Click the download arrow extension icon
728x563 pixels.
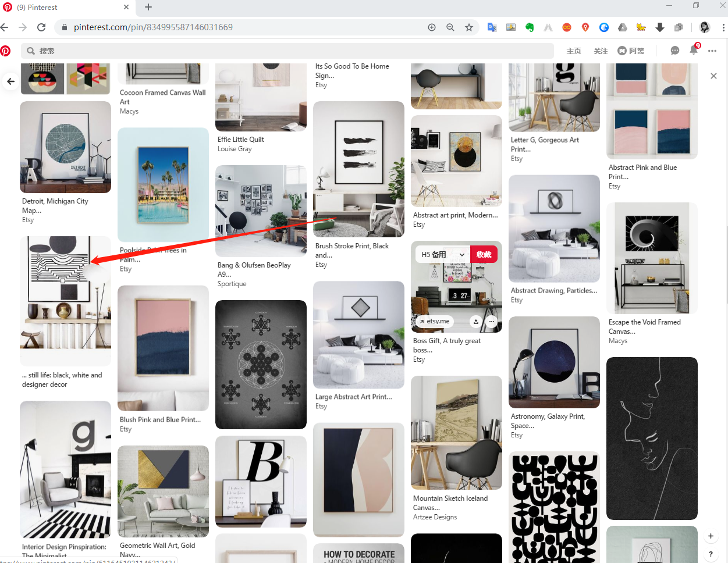tap(660, 27)
